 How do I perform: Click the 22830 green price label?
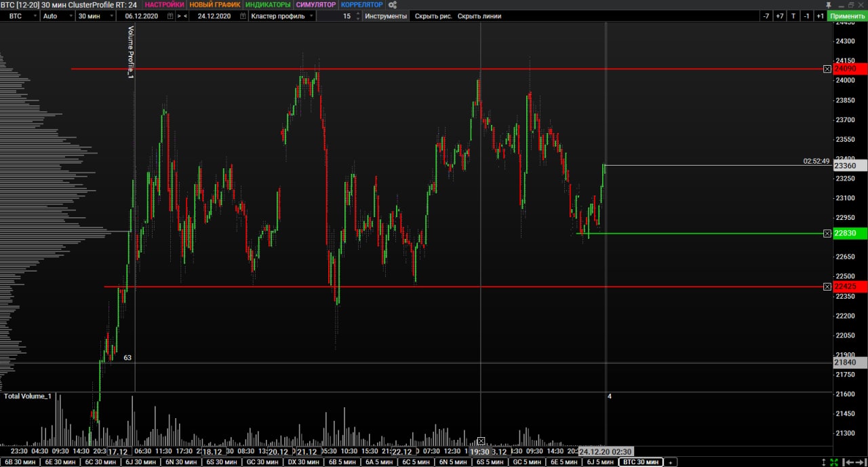coord(850,233)
